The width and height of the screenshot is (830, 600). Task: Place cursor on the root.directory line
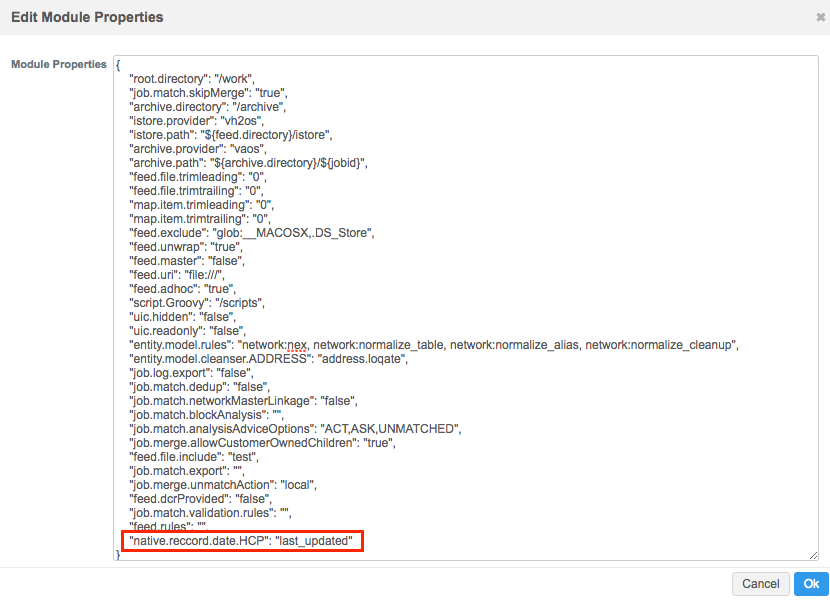[x=194, y=79]
